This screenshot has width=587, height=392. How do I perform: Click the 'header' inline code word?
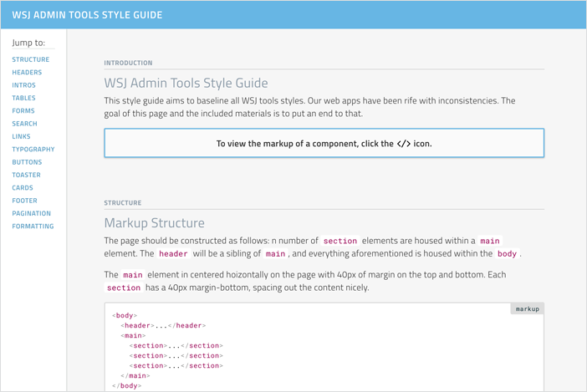(173, 253)
